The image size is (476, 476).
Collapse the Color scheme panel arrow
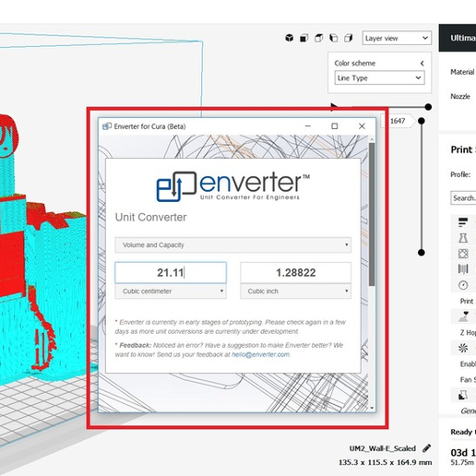(422, 64)
